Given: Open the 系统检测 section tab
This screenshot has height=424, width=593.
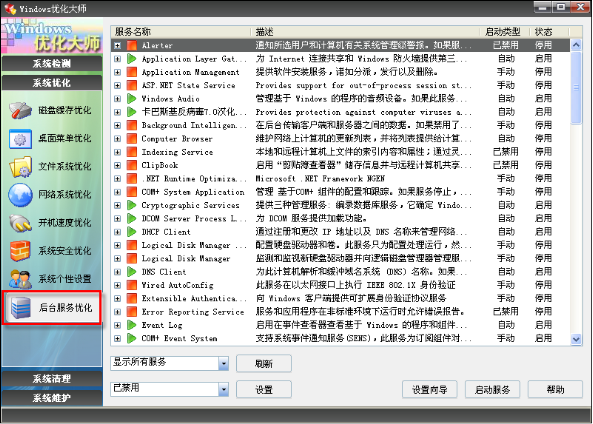Looking at the screenshot, I should click(x=52, y=64).
